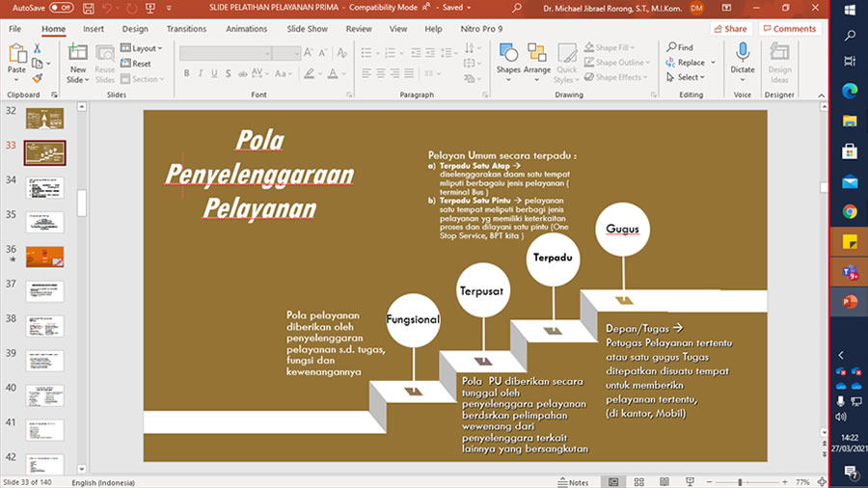Click the Dictate microphone icon
The image size is (868, 488).
tap(742, 53)
